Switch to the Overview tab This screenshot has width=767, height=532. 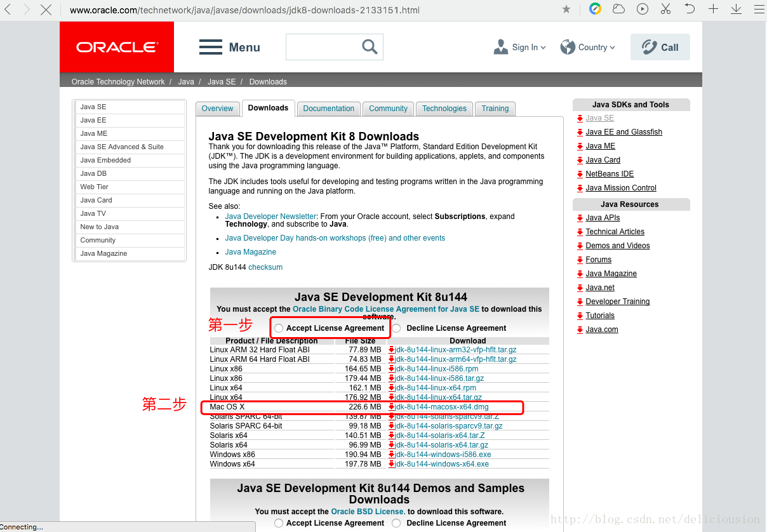tap(217, 109)
